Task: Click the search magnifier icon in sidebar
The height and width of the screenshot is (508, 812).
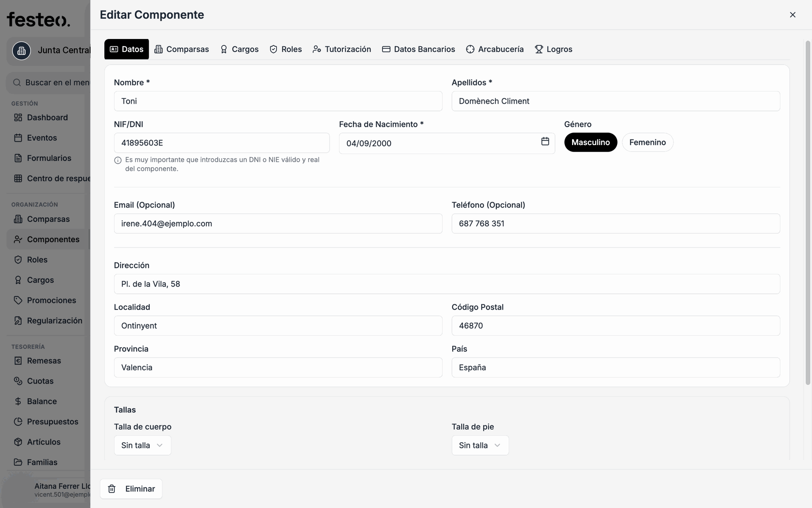Action: coord(17,82)
